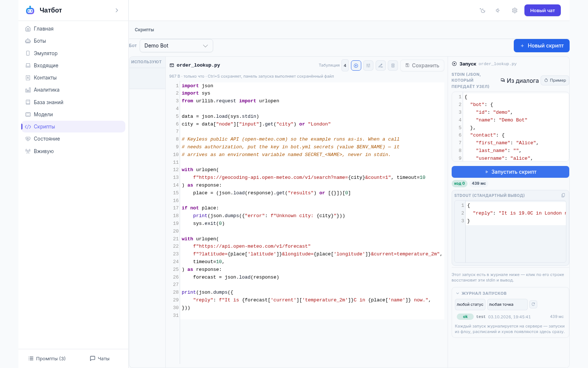Save the script with Сохранить

pyautogui.click(x=422, y=66)
